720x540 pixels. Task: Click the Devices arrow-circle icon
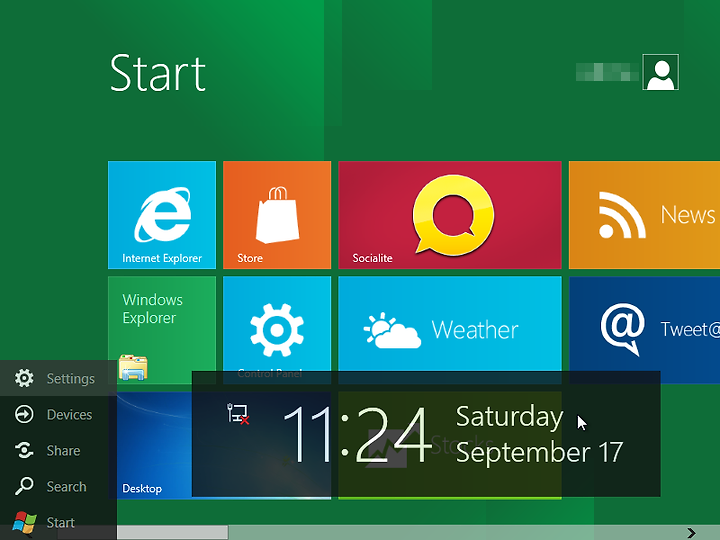24,414
